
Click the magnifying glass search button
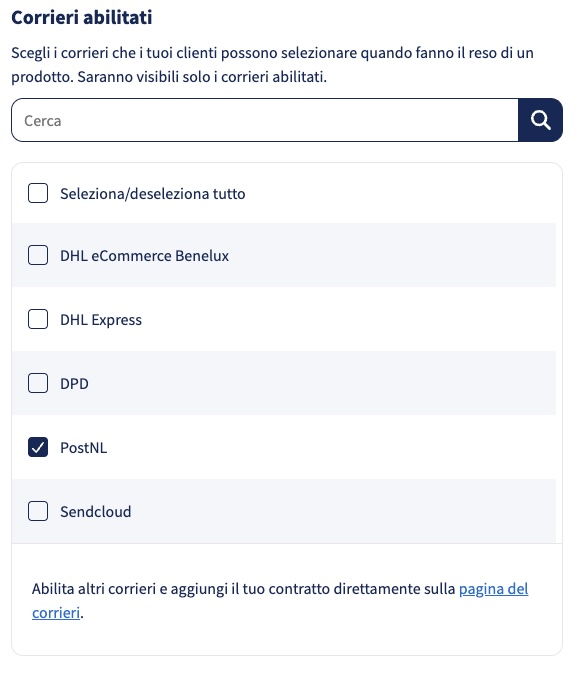coord(540,120)
